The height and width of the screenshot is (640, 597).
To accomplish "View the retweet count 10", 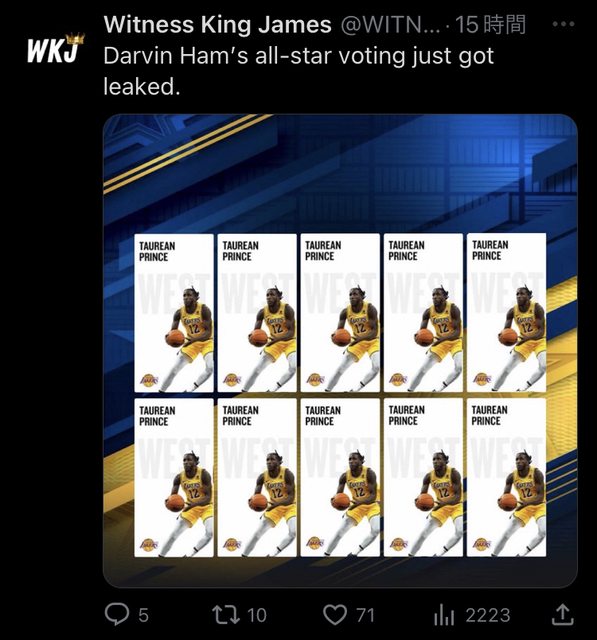I will click(257, 615).
